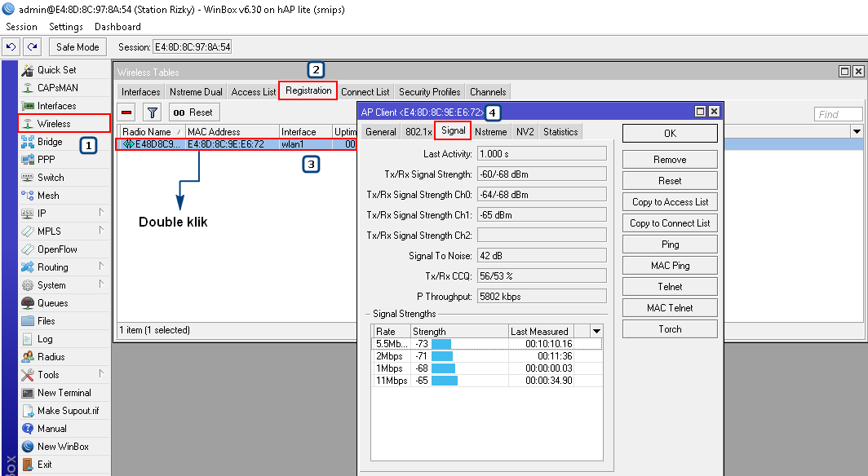Open Statistics tab in AP Client
This screenshot has height=476, width=868.
click(x=560, y=131)
